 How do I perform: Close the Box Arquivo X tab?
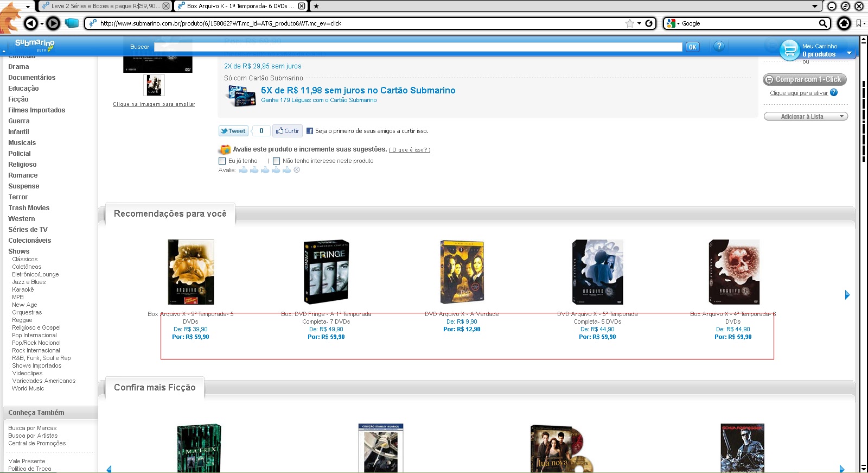(x=302, y=6)
